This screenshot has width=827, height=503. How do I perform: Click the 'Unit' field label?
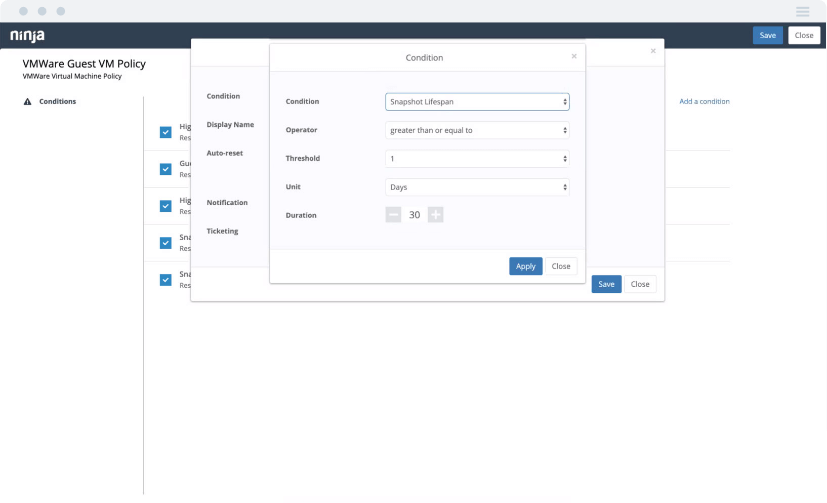pos(293,187)
